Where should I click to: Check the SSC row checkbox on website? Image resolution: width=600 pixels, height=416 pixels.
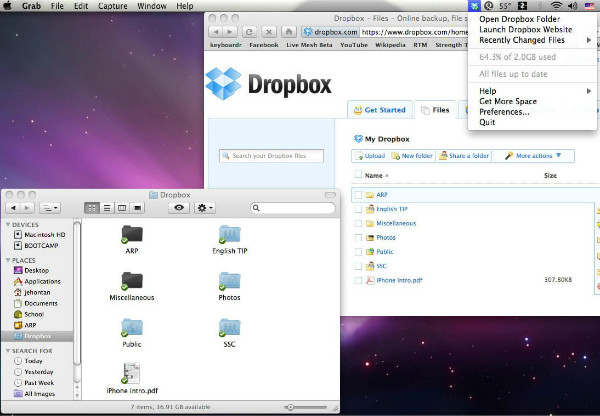[x=358, y=266]
